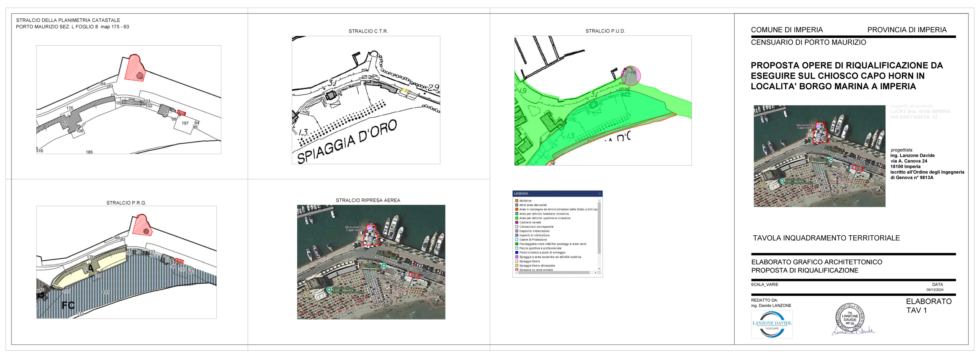Click the Surf Beach green map pin in Stralcio Ripresa Aerea
This screenshot has height=358, width=980.
(x=384, y=265)
